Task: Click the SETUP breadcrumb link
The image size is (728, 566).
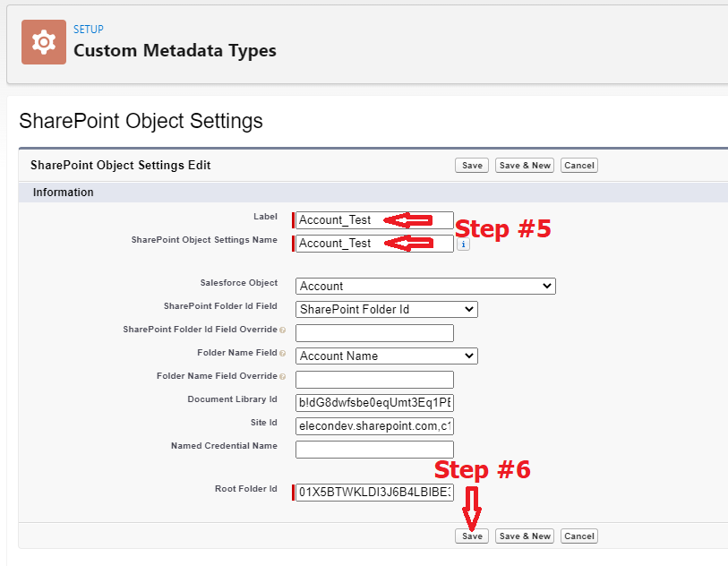Action: (88, 29)
